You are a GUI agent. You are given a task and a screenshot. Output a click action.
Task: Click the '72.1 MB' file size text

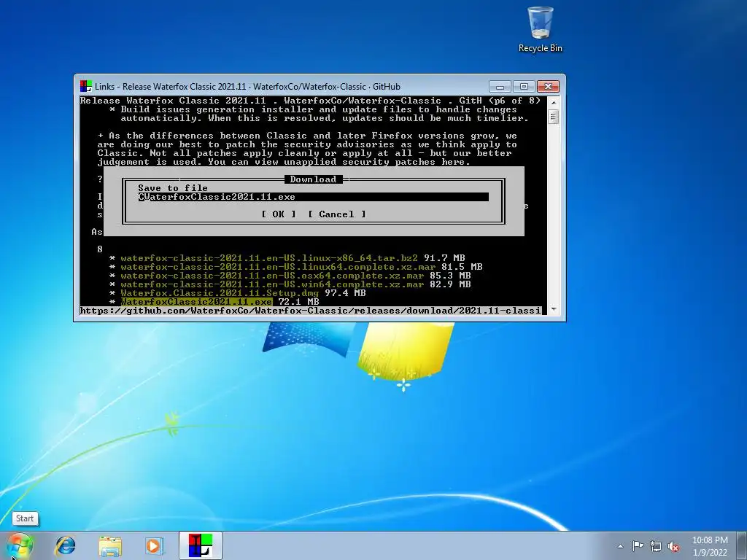(x=298, y=302)
